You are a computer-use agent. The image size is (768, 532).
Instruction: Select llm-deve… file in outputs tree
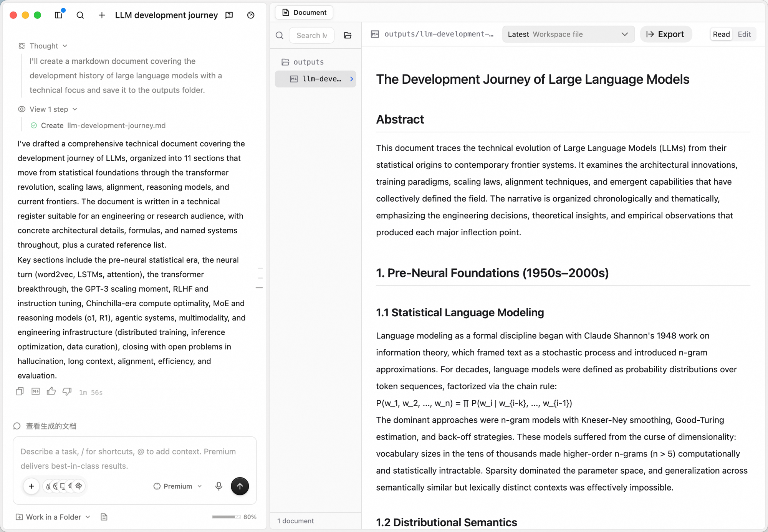click(x=316, y=79)
